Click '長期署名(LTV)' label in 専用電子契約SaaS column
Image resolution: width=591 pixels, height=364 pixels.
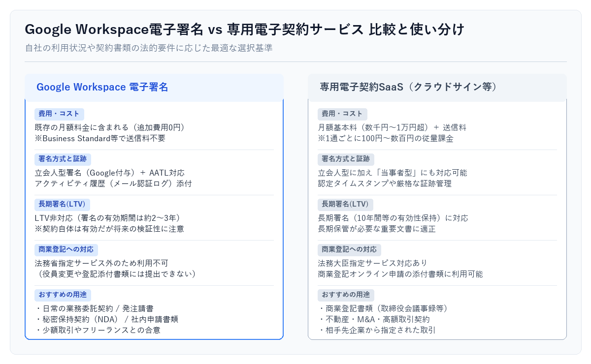click(345, 205)
